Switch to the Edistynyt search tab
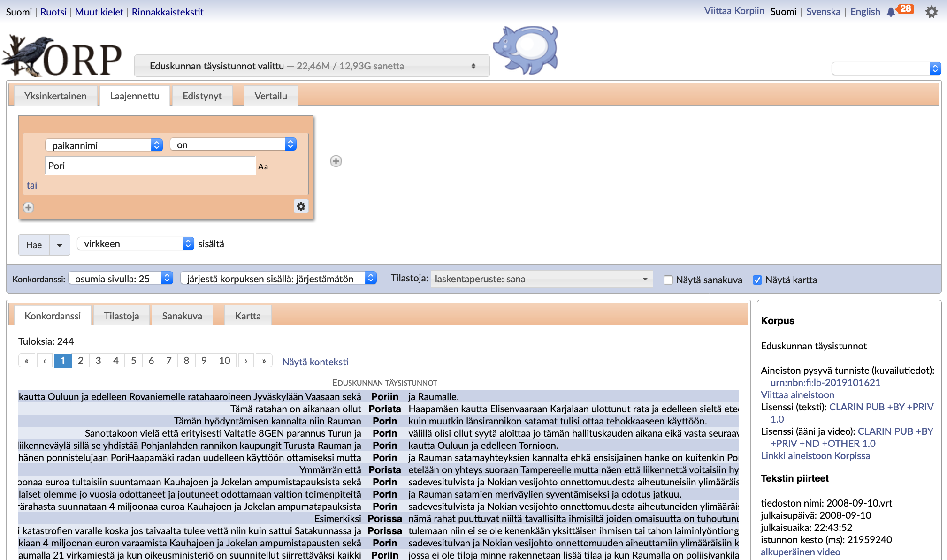The width and height of the screenshot is (947, 560). pos(202,96)
